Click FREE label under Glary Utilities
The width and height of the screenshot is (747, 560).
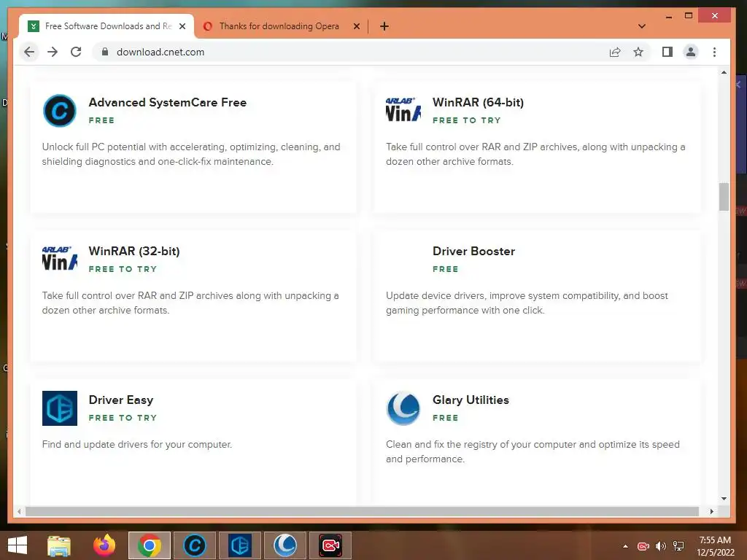446,418
